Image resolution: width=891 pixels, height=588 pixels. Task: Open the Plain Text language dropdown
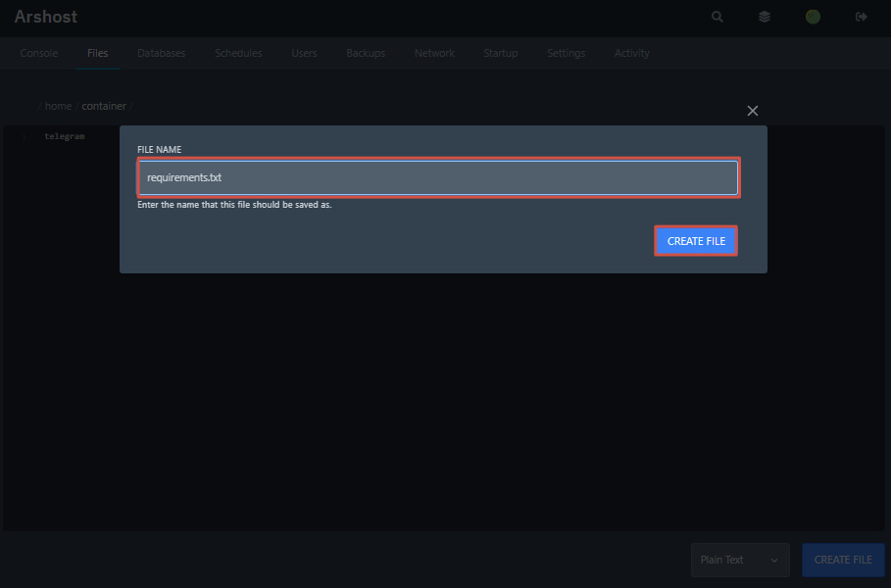[740, 560]
